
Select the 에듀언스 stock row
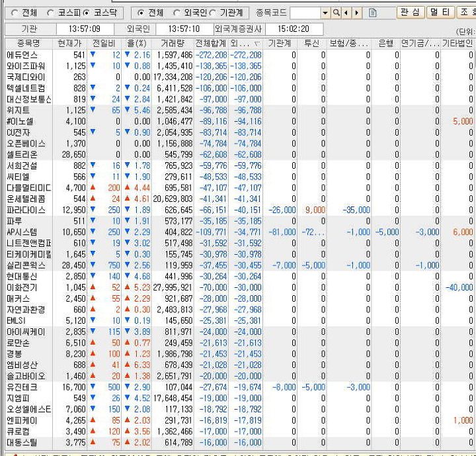pyautogui.click(x=240, y=55)
